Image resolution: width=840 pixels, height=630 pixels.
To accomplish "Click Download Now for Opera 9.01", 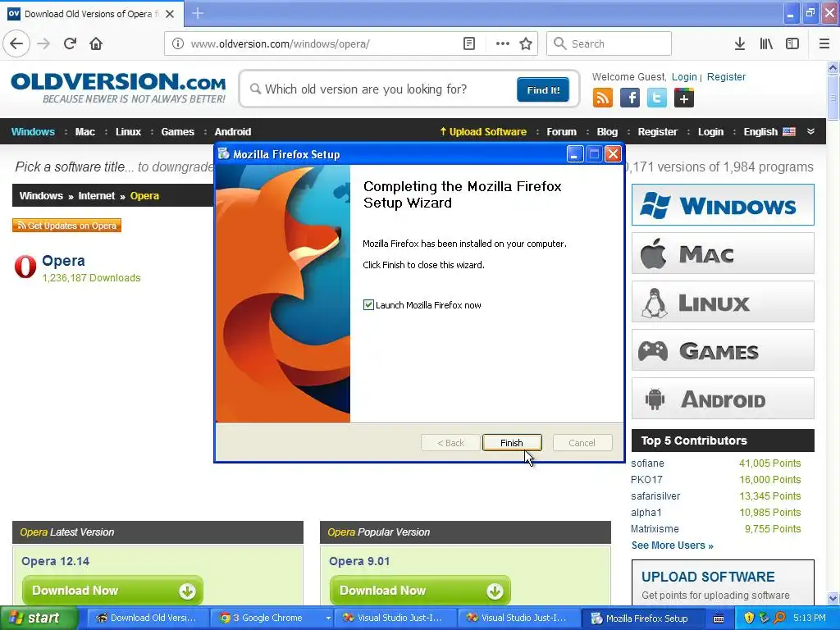I will 420,591.
